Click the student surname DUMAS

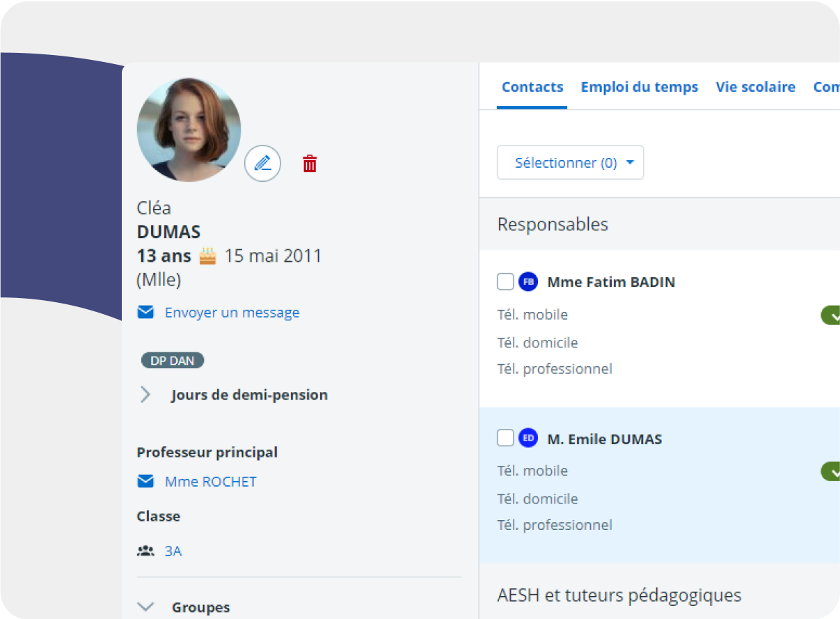168,232
